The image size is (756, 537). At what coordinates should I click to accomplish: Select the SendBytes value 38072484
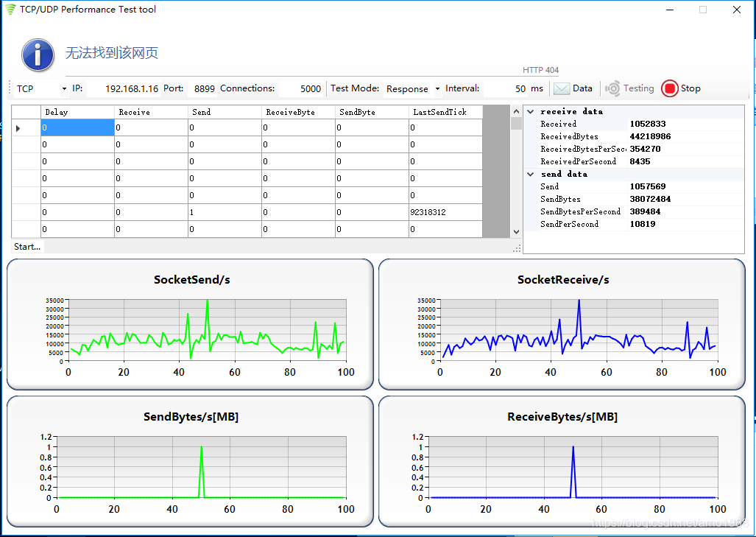pyautogui.click(x=650, y=200)
